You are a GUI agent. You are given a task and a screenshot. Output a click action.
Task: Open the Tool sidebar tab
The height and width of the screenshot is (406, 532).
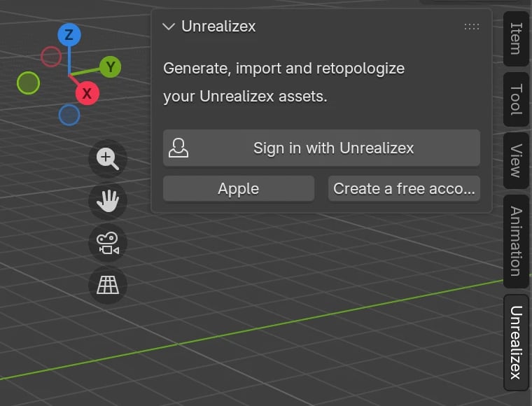click(516, 99)
